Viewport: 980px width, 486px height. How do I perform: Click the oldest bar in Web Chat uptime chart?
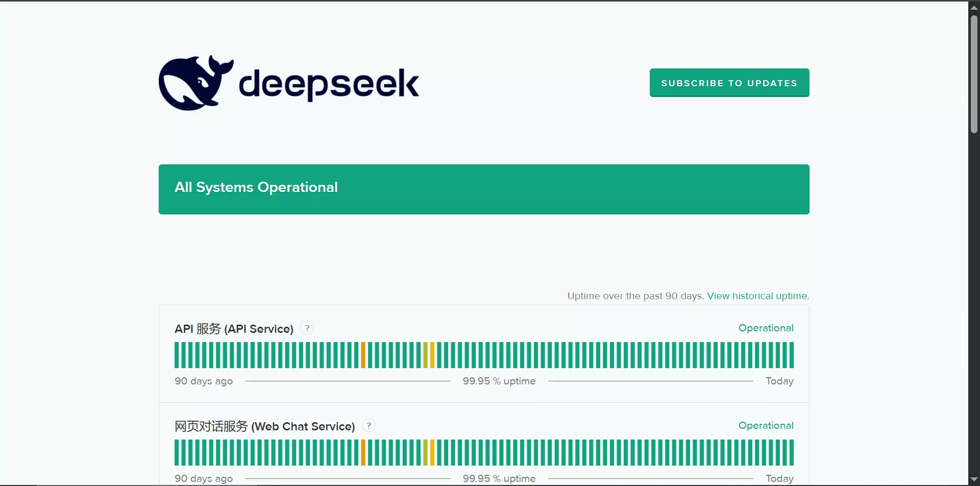tap(177, 451)
